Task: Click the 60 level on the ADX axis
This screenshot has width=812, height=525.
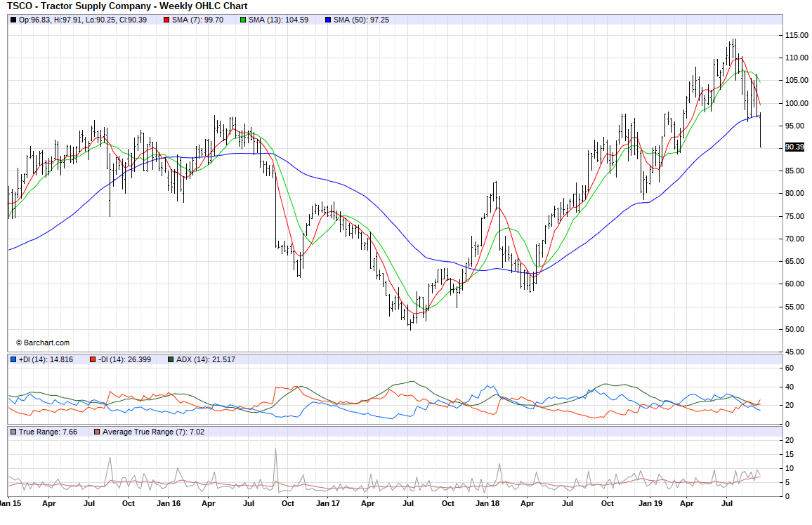Action: coord(790,368)
